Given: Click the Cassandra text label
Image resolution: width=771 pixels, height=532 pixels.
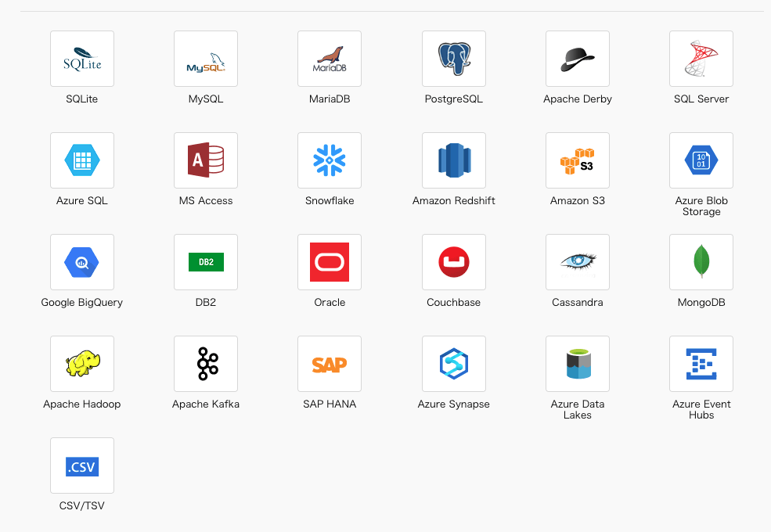Looking at the screenshot, I should click(578, 303).
